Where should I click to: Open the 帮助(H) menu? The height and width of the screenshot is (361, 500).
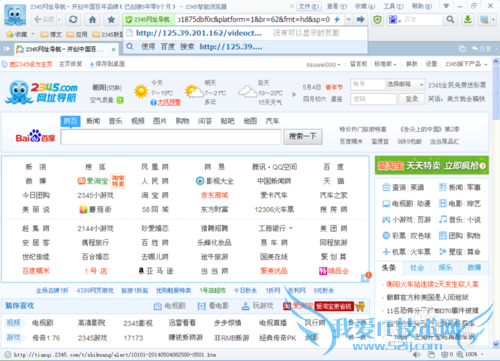(x=422, y=6)
